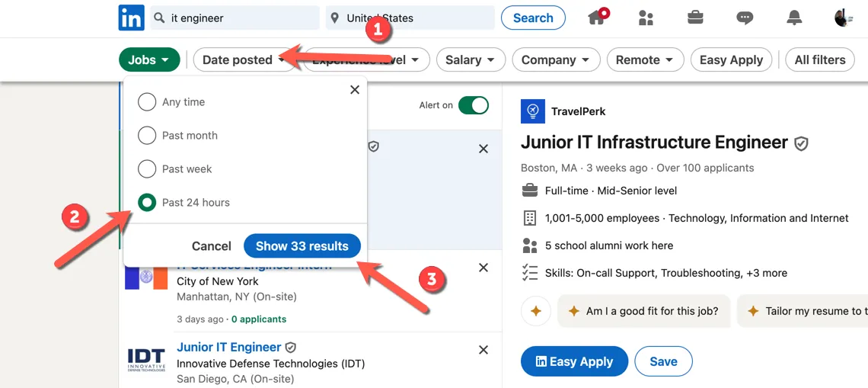This screenshot has width=868, height=388.
Task: Select the Past week radio option
Action: pos(147,168)
